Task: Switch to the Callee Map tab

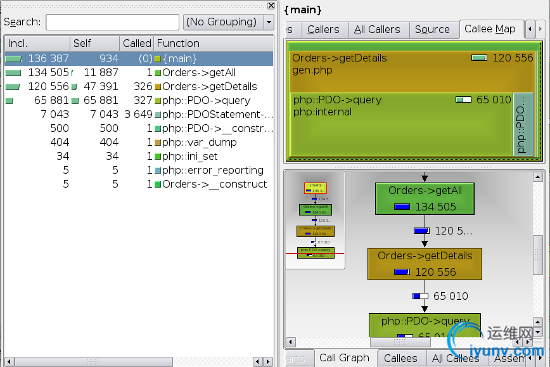Action: point(490,29)
